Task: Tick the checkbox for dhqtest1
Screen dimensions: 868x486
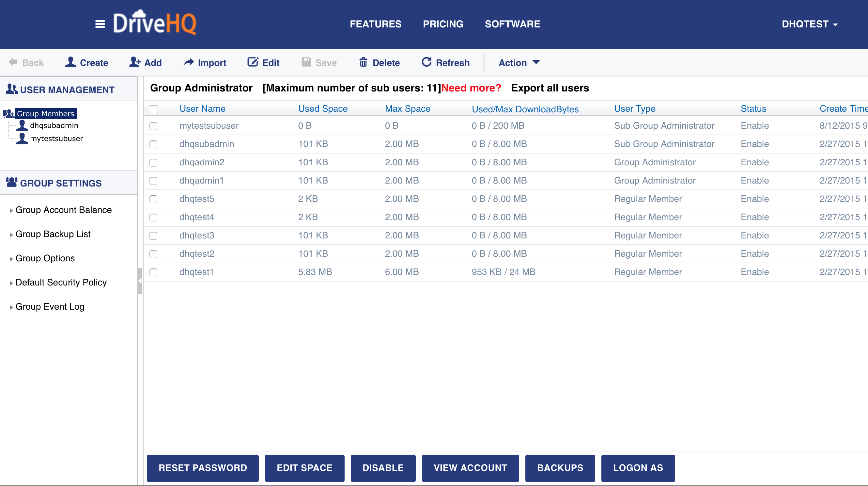Action: 153,272
